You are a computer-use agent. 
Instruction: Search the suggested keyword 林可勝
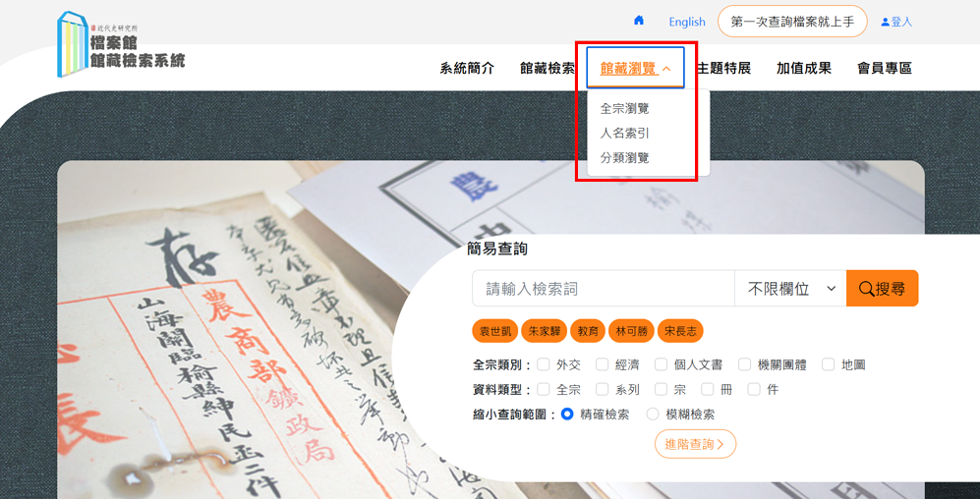point(631,331)
